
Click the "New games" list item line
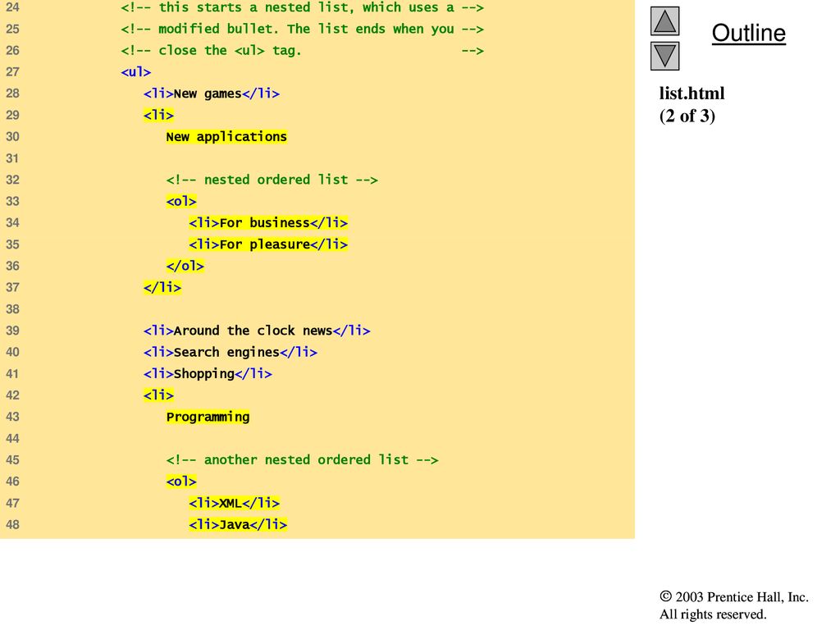click(212, 94)
